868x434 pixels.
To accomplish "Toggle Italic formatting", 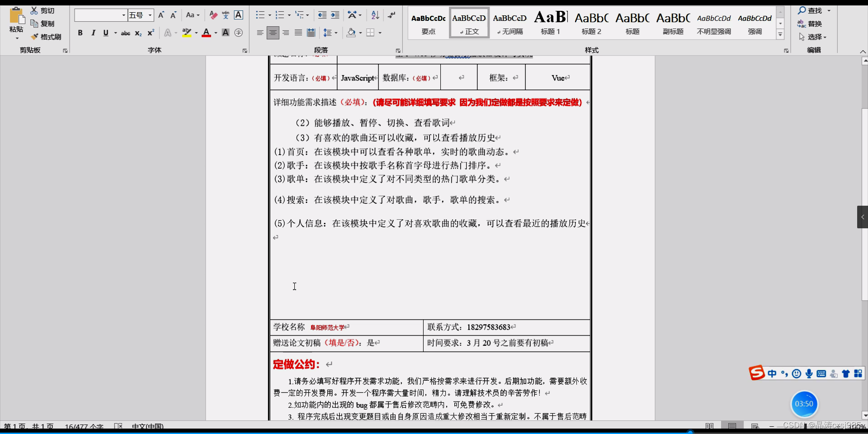I will [x=93, y=33].
